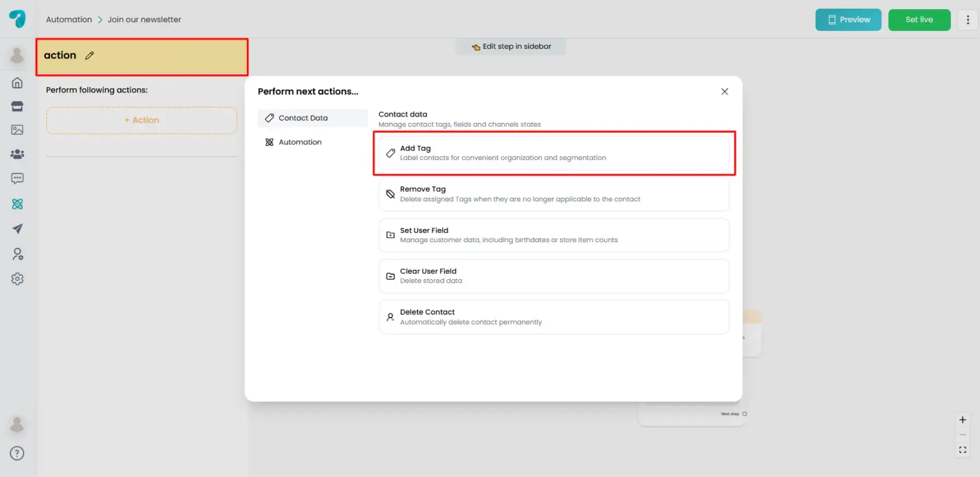Click the help question mark icon
The height and width of the screenshot is (477, 980).
17,453
